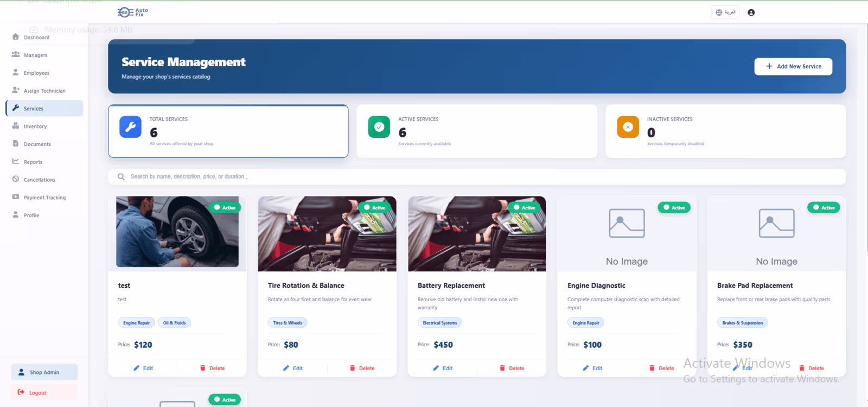Open Profile from sidebar

pos(44,215)
